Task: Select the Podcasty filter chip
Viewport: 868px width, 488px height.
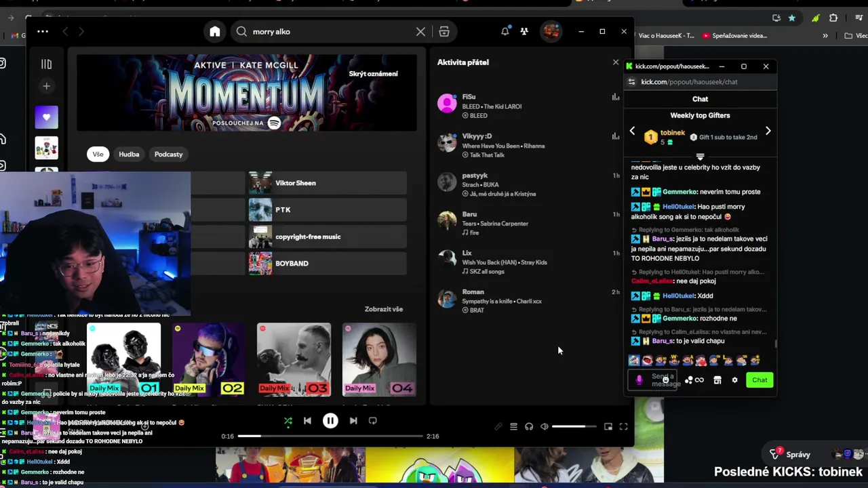Action: [x=168, y=154]
